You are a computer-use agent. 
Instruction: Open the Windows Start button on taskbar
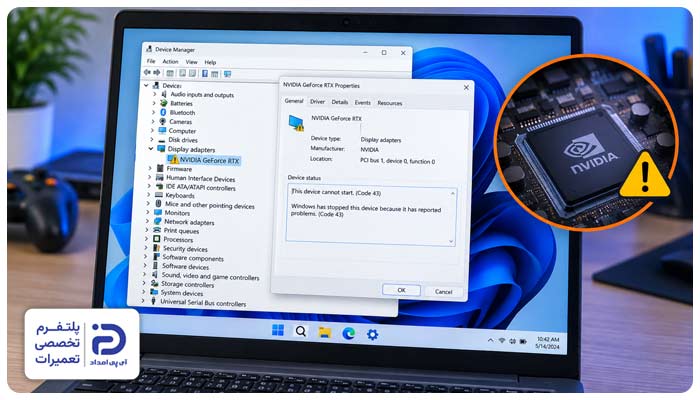click(278, 330)
